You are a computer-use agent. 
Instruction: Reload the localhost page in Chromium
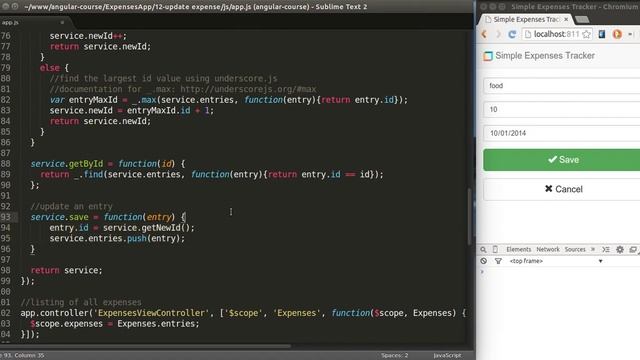point(512,35)
